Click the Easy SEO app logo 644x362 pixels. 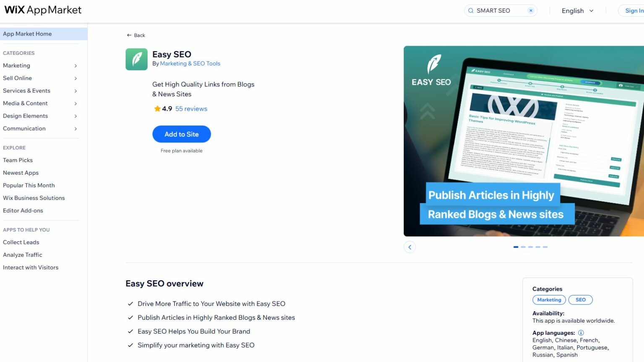tap(136, 59)
